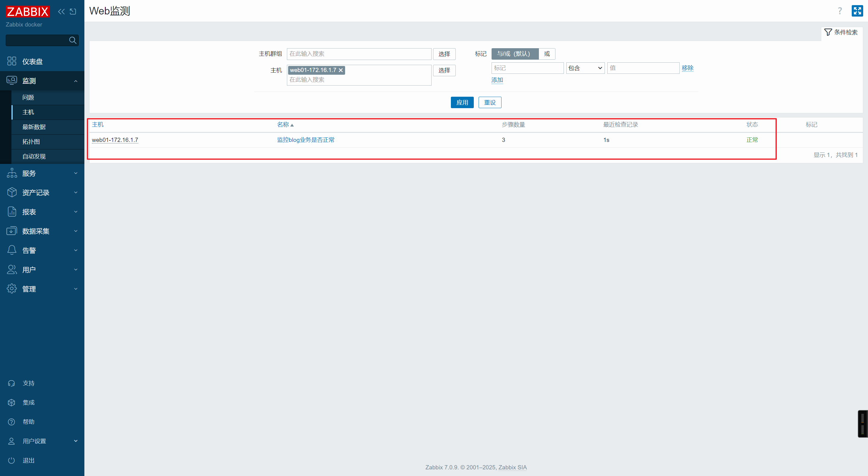The image size is (868, 476).
Task: Open the 包含 operator dropdown
Action: [x=585, y=68]
